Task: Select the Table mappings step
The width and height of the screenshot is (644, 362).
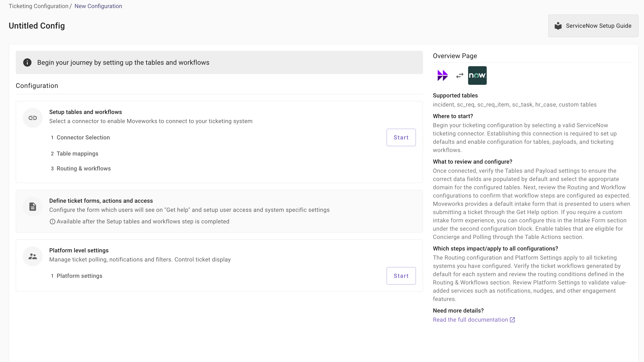Action: (x=77, y=154)
